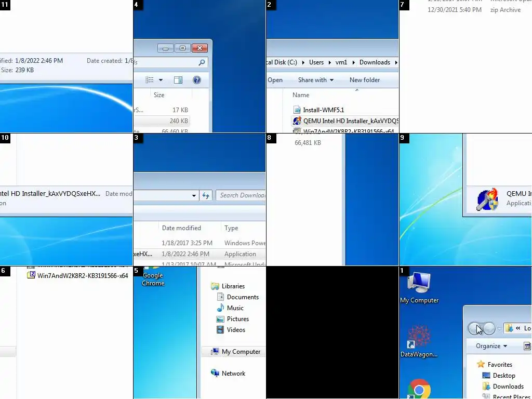
Task: Click the 66,481 KB size cell
Action: [x=308, y=143]
